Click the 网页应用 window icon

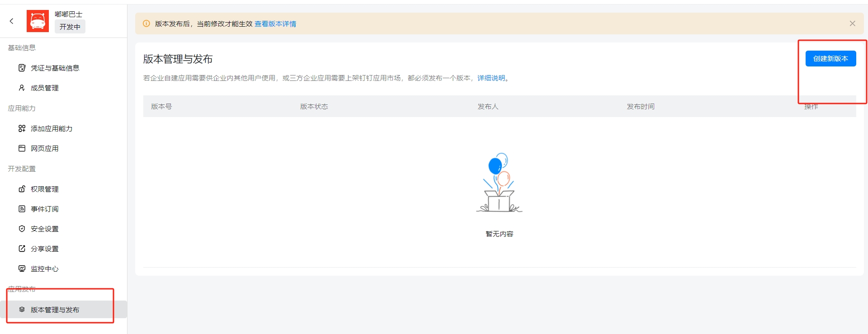[22, 148]
